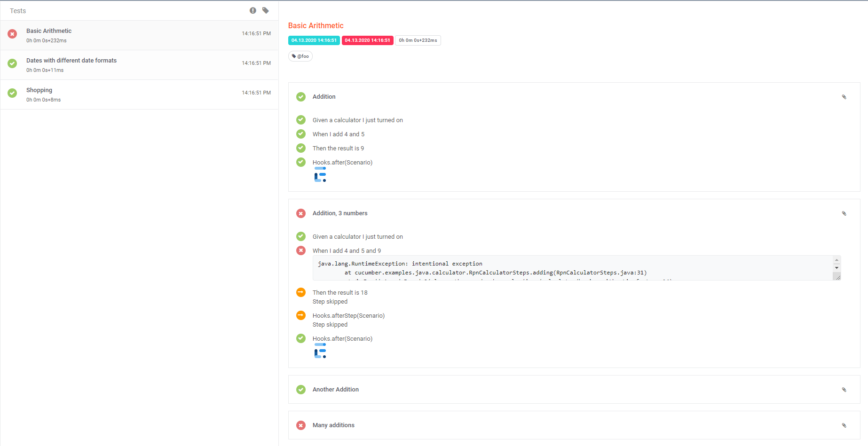Screen dimensions: 868x446
Task: Click the green icon next to Dates with different date formats
Action: [12, 63]
